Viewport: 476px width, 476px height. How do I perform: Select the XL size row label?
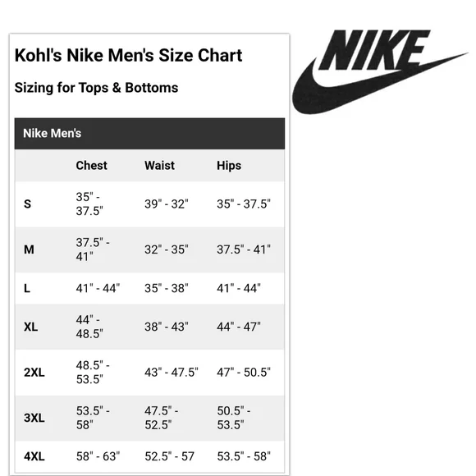point(30,327)
